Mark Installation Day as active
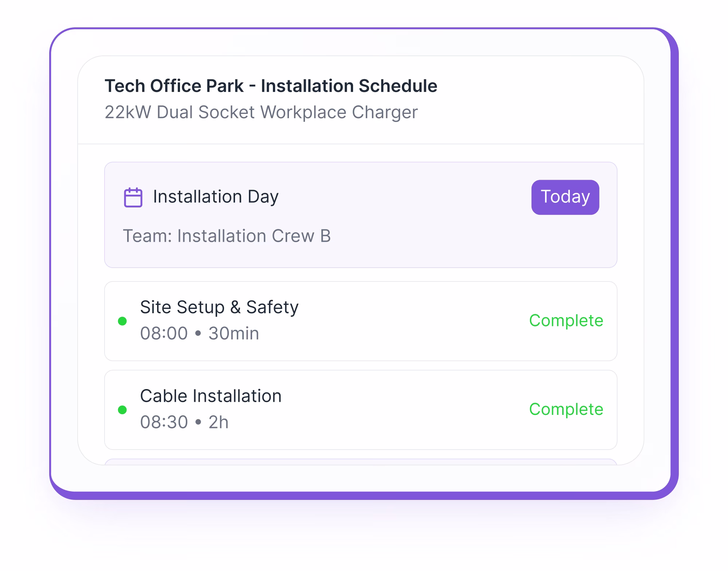 coord(565,197)
